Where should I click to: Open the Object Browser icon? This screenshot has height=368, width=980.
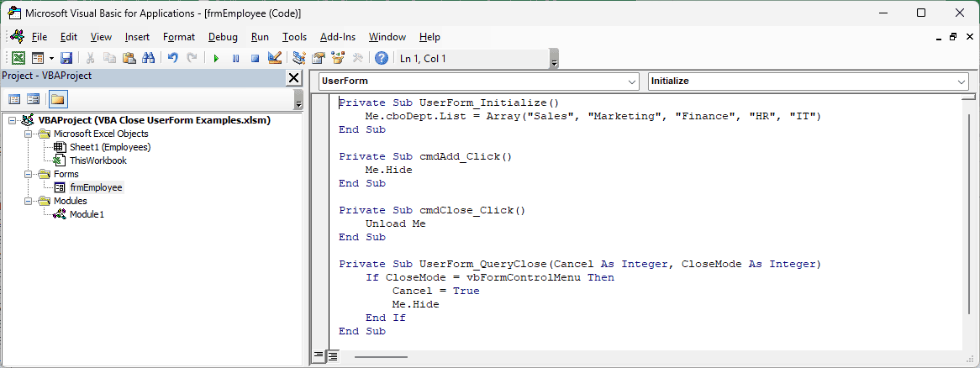(338, 58)
